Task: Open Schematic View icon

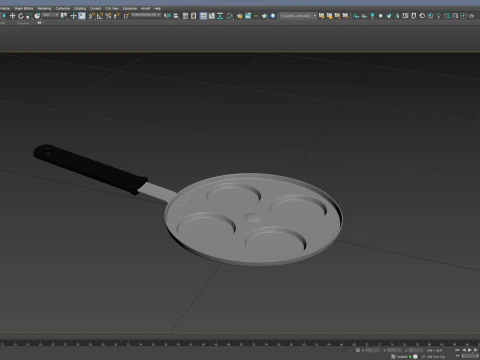Action: [x=220, y=16]
